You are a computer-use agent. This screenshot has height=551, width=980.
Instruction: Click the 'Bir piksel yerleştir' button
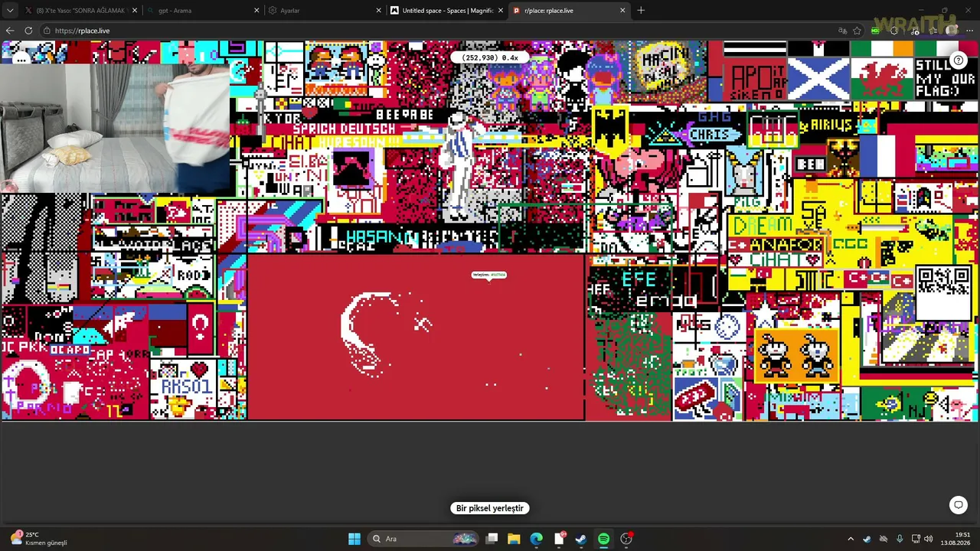(490, 508)
